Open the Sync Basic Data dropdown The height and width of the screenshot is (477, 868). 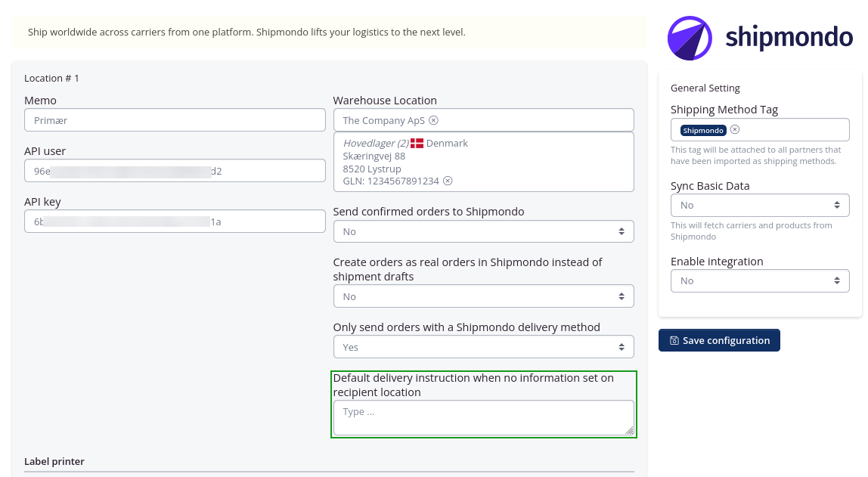click(759, 205)
